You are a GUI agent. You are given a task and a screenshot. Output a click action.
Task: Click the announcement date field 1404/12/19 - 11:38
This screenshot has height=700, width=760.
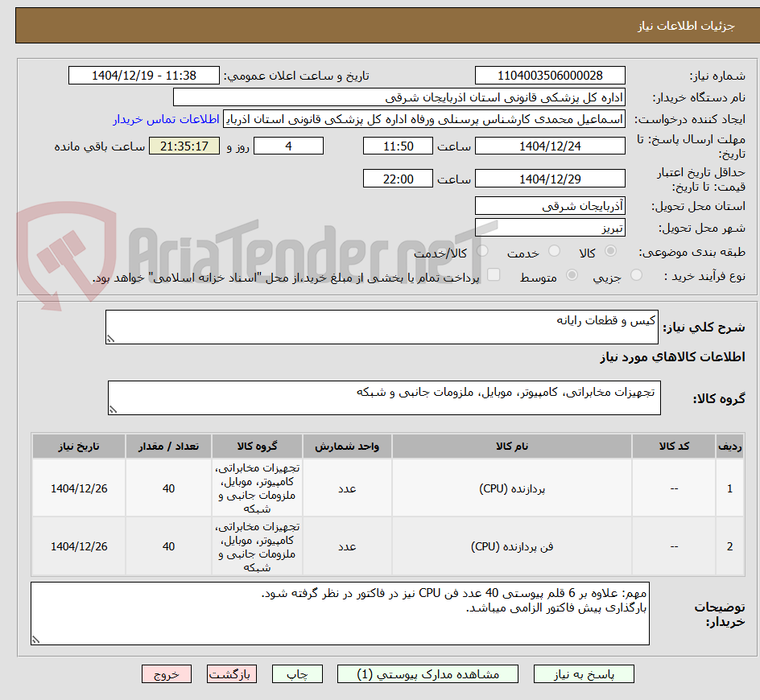point(143,76)
